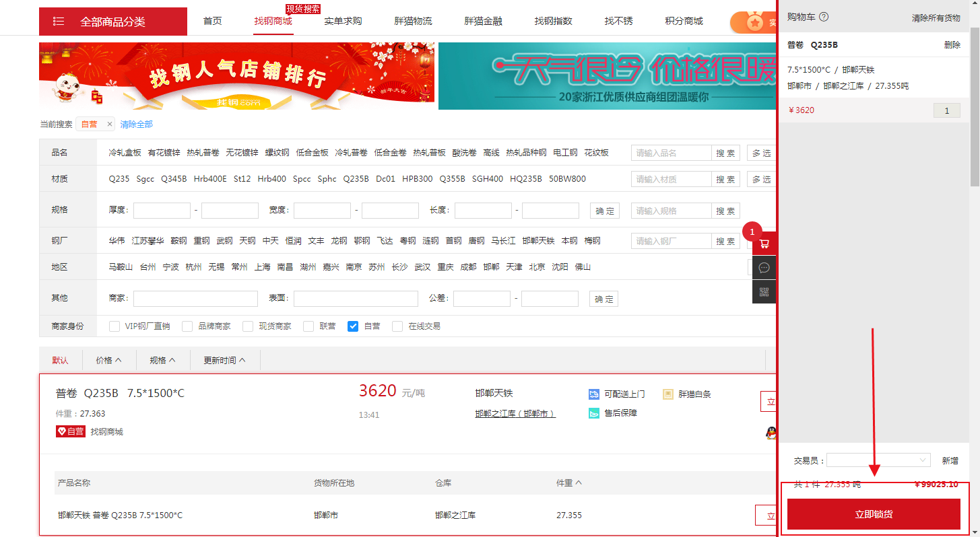
Task: Sort by 更新时间
Action: (x=225, y=360)
